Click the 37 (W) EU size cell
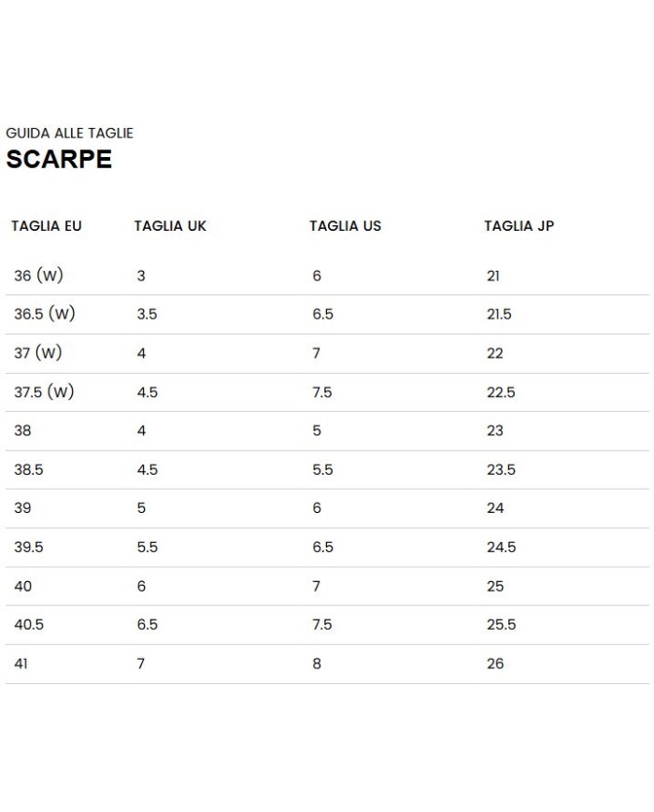The height and width of the screenshot is (812, 654). [39, 353]
